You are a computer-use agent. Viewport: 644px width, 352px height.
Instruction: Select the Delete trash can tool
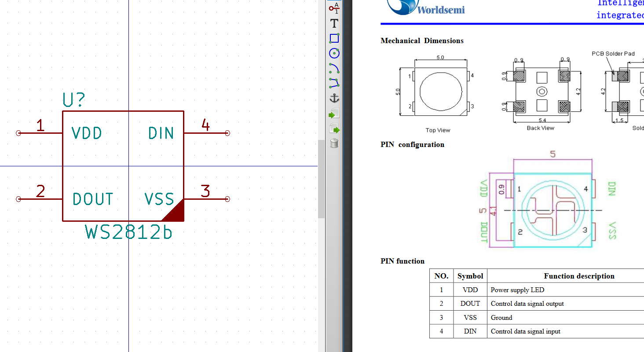coord(334,143)
